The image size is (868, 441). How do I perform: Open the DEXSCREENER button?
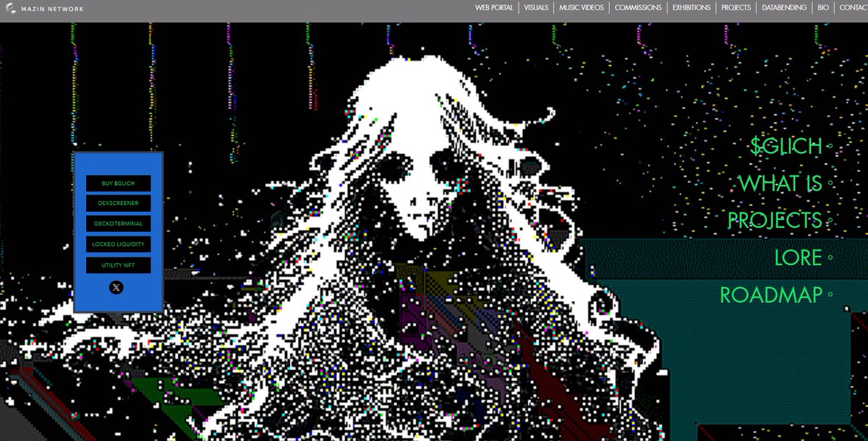click(119, 204)
